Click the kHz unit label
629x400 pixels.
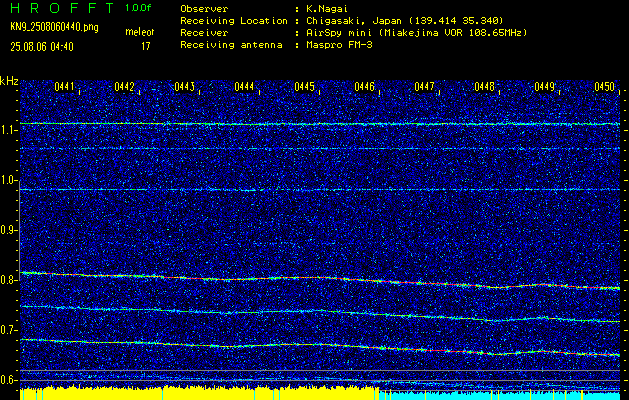point(9,81)
